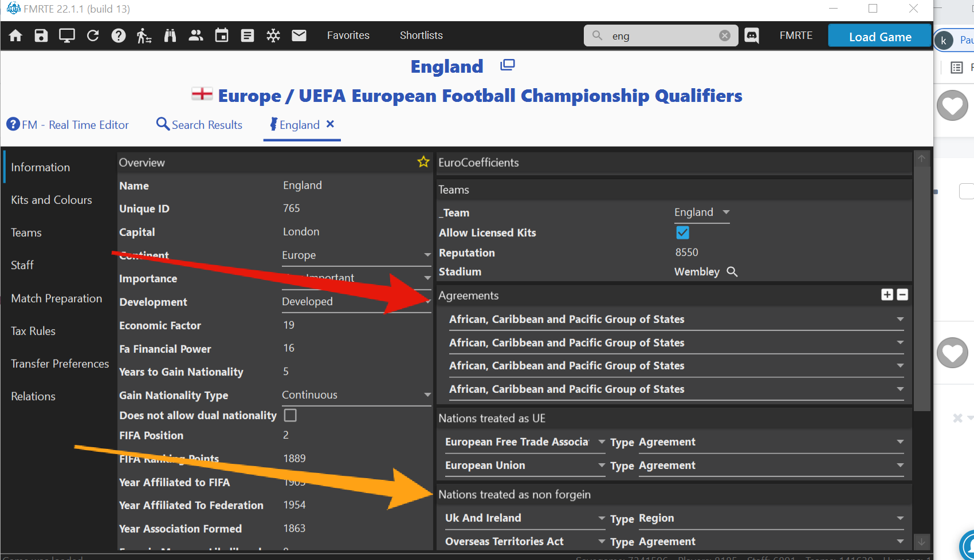This screenshot has width=974, height=560.
Task: Expand the Continent Europe dropdown
Action: (x=356, y=255)
